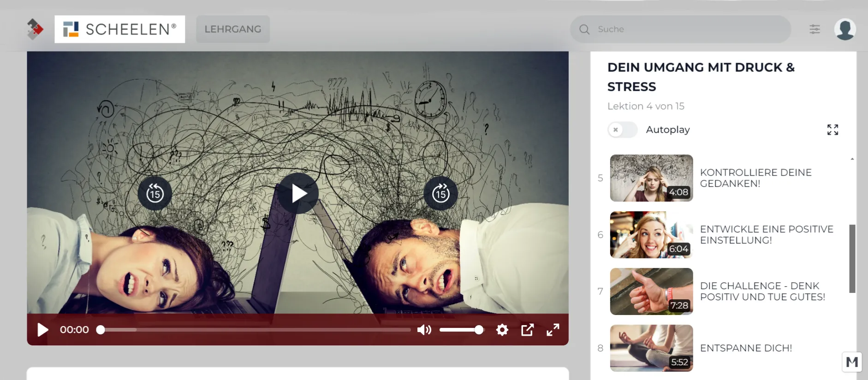Viewport: 868px width, 380px height.
Task: Select lesson KONTROLLIERE DEINE GEDANKEN!
Action: (755, 178)
